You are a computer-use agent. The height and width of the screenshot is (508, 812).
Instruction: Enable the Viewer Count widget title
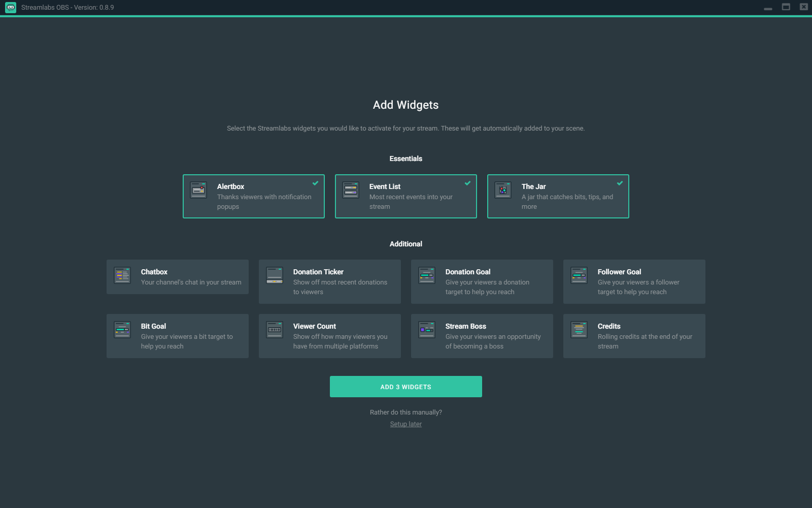[315, 326]
